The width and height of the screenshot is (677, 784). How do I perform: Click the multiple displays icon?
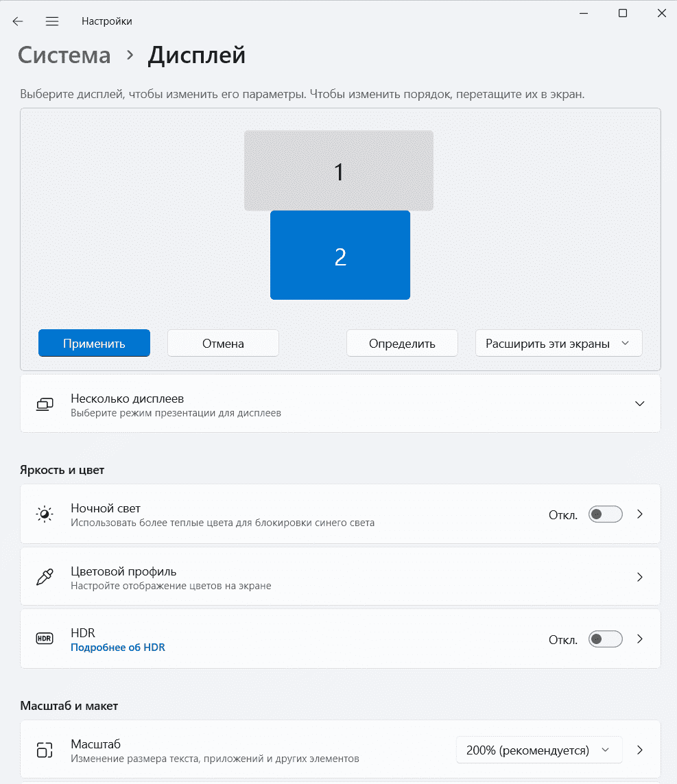click(x=45, y=404)
